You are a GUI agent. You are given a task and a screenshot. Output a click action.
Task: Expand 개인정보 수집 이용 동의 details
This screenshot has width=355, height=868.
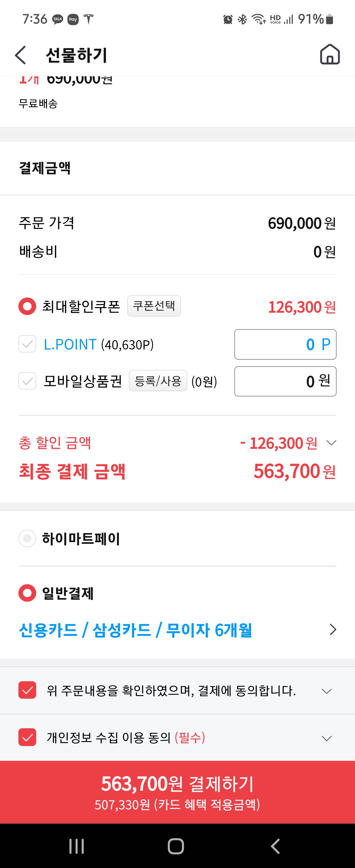coord(326,738)
